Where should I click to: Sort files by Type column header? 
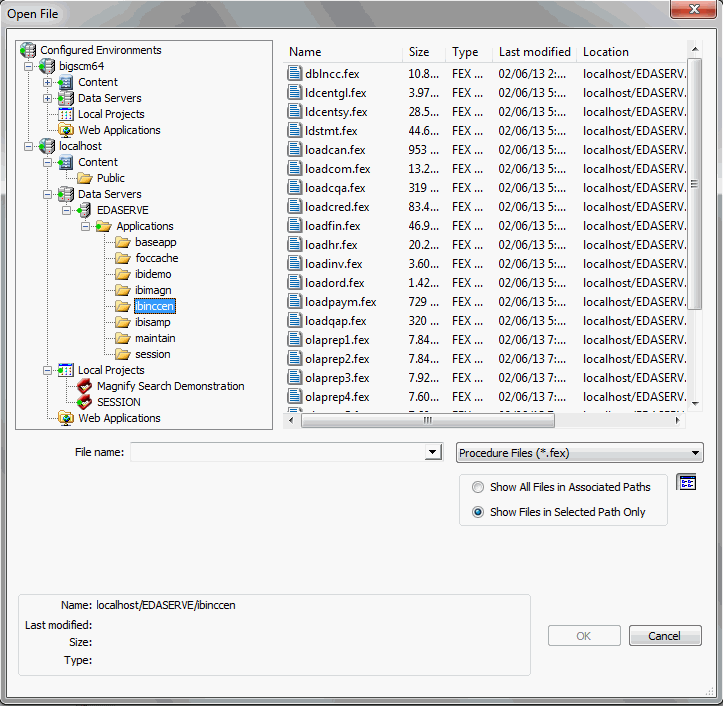point(469,52)
